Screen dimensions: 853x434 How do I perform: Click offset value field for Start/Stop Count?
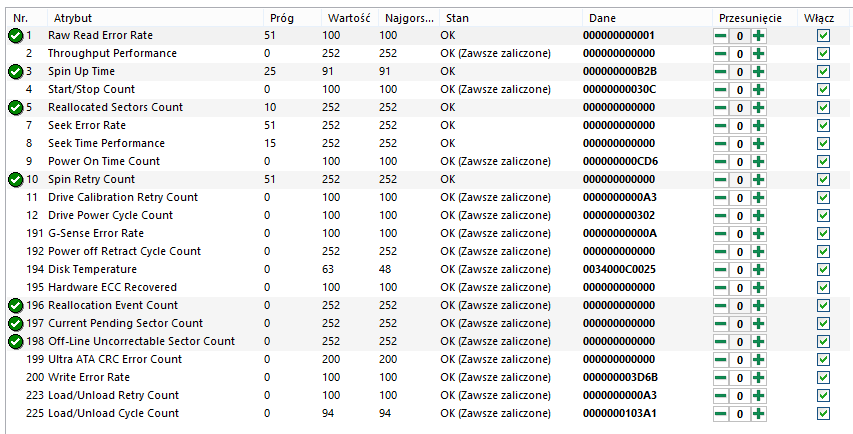[x=739, y=90]
